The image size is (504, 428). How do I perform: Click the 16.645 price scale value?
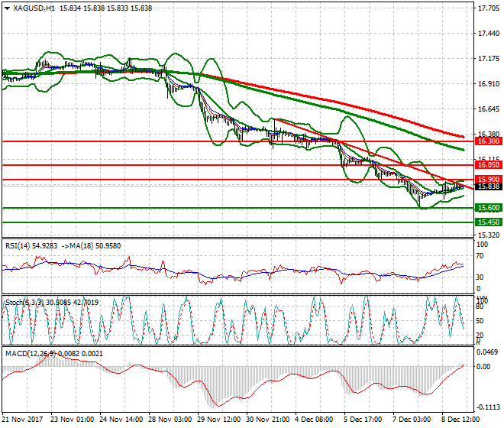click(x=489, y=109)
